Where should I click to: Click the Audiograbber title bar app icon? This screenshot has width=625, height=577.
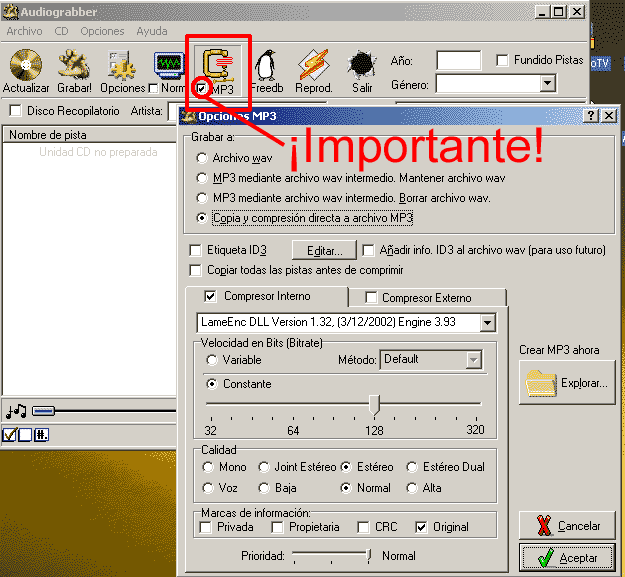10,12
